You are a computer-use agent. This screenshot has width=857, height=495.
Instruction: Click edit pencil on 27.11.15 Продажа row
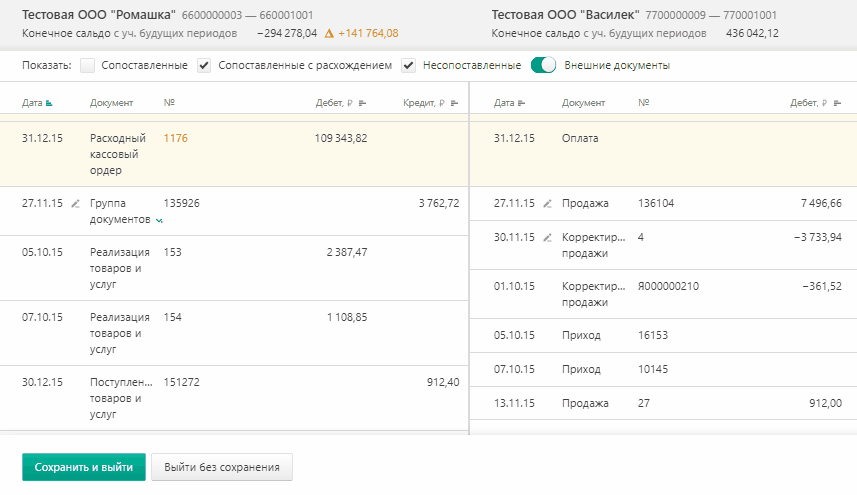(x=547, y=204)
